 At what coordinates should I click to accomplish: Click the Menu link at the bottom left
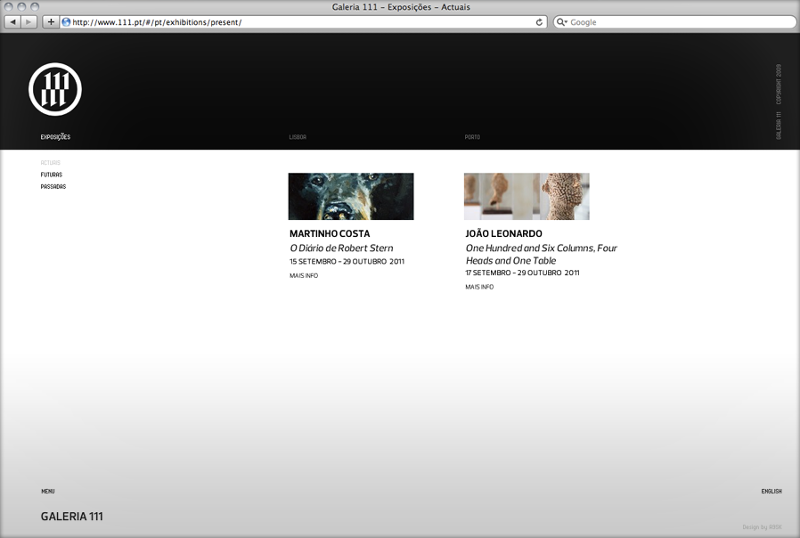point(48,492)
